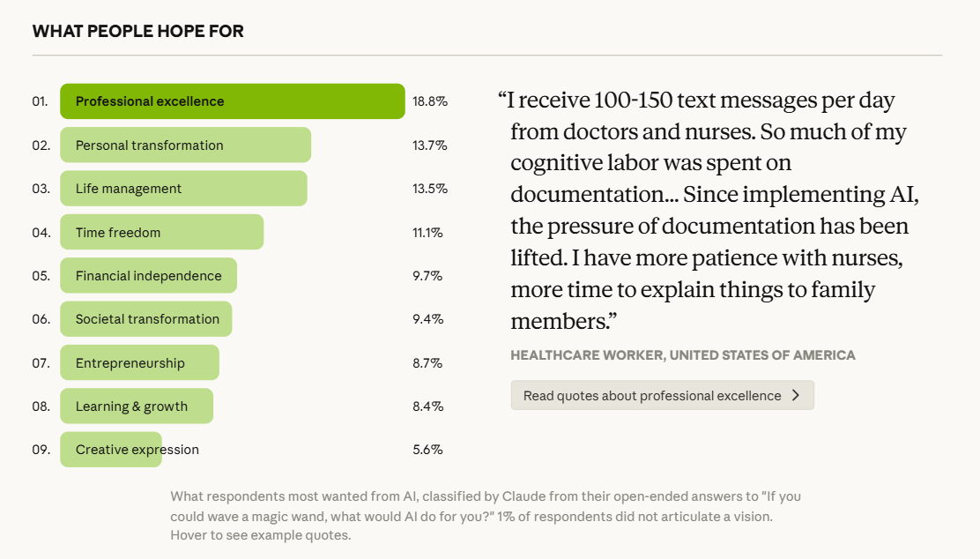Click the 18.8% percentage value

(430, 101)
